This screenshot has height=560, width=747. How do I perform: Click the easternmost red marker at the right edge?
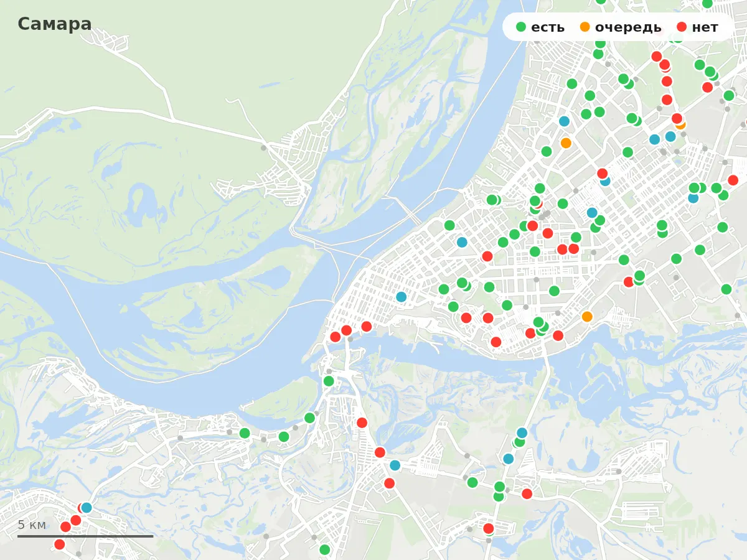(x=733, y=180)
